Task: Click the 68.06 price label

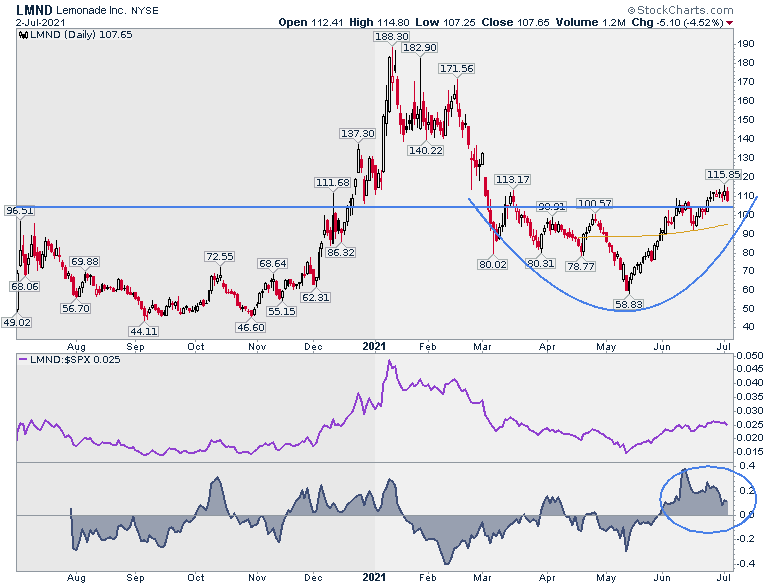Action: pyautogui.click(x=25, y=287)
